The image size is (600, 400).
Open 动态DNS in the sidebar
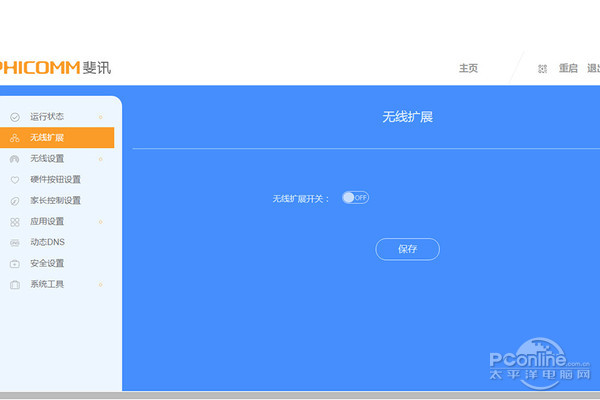click(x=47, y=242)
